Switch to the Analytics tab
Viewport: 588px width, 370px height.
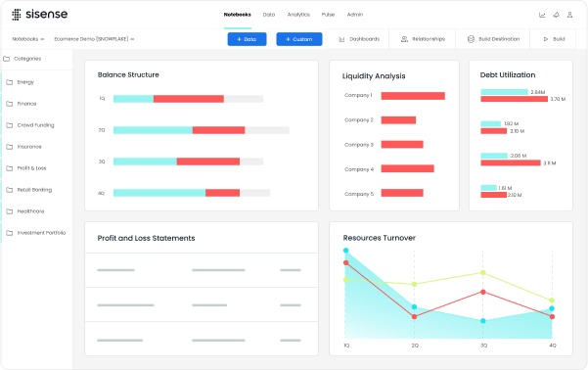(298, 15)
